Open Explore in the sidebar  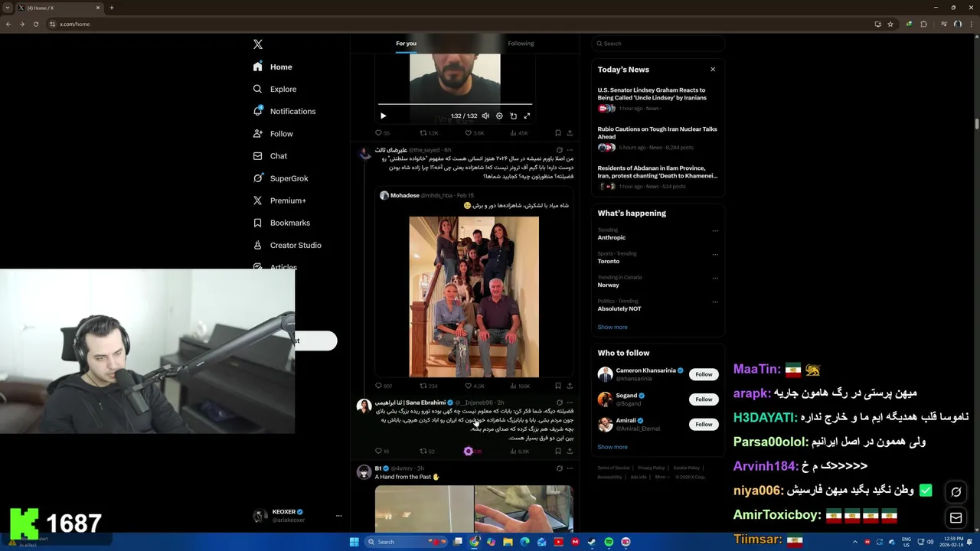pos(274,90)
